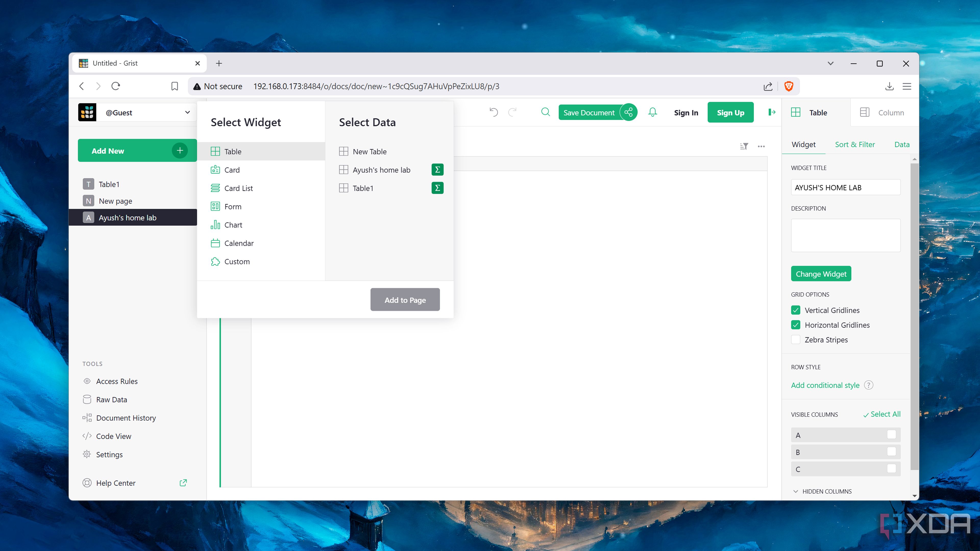The image size is (980, 551).
Task: Click Brave shields lion icon
Action: [788, 86]
